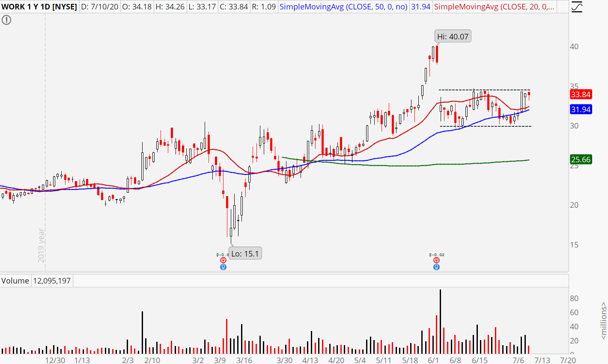Click the 40 level on the price axis

coord(574,47)
